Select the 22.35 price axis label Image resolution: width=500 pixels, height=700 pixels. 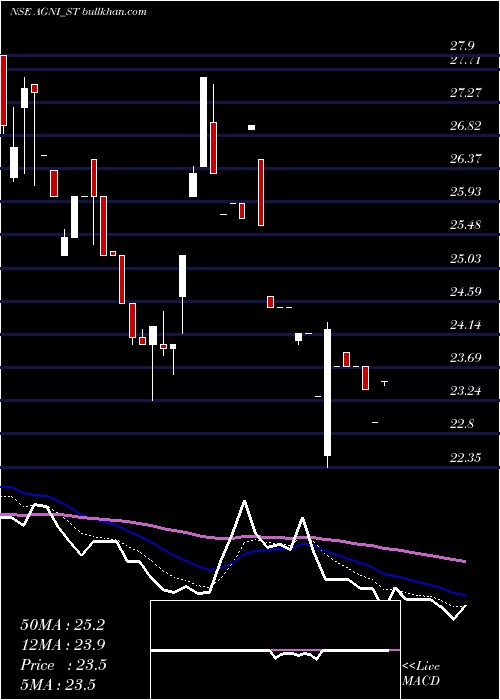[x=466, y=458]
